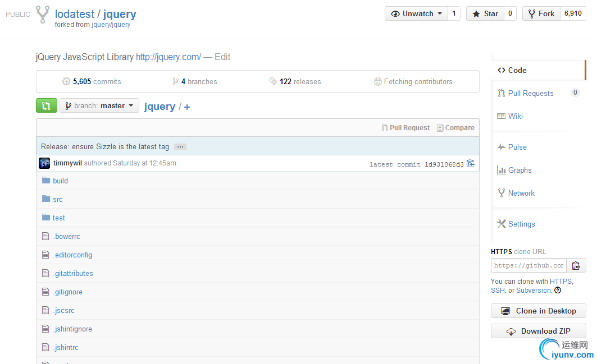Click the watchers count 1

(454, 13)
